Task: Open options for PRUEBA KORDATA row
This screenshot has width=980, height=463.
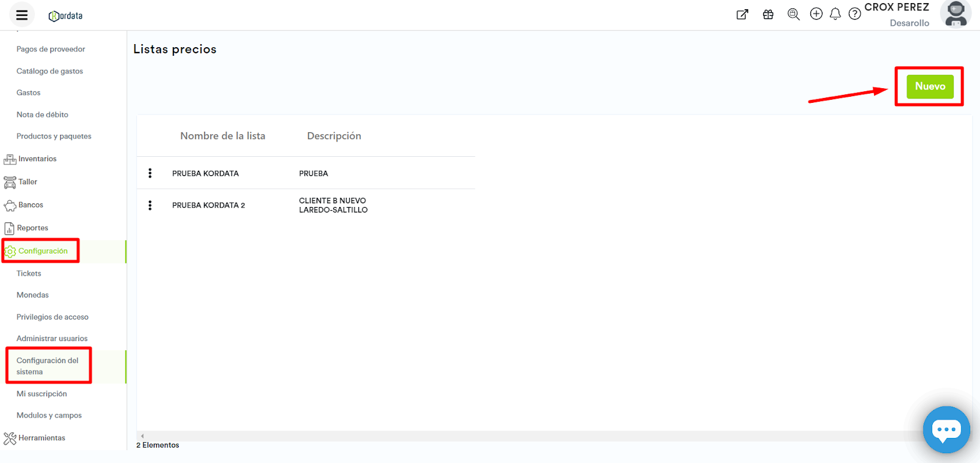Action: [x=150, y=173]
